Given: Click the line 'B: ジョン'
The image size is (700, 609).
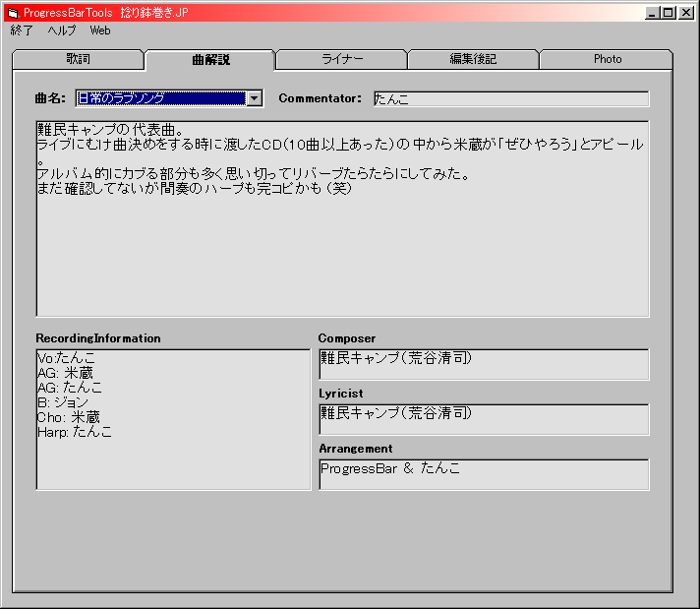Looking at the screenshot, I should point(63,402).
